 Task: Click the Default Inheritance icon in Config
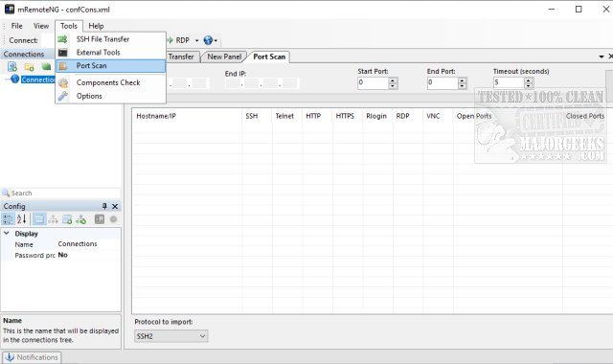coord(80,219)
